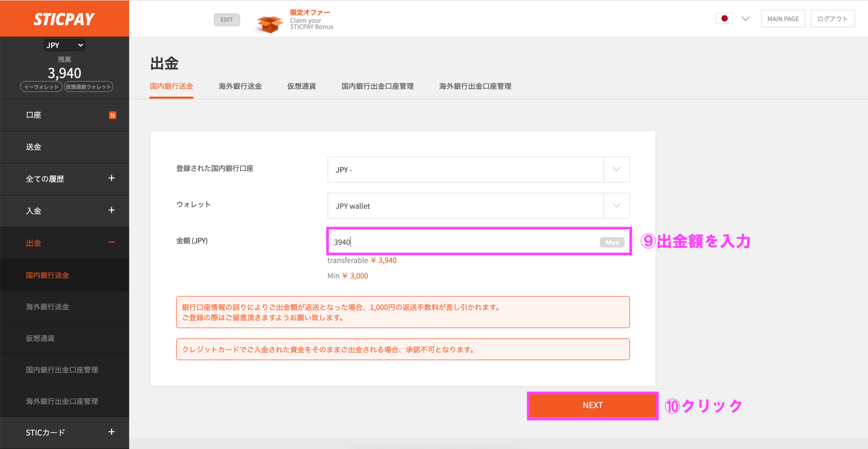Image resolution: width=868 pixels, height=449 pixels.
Task: Open the language dropdown chevron
Action: [745, 19]
